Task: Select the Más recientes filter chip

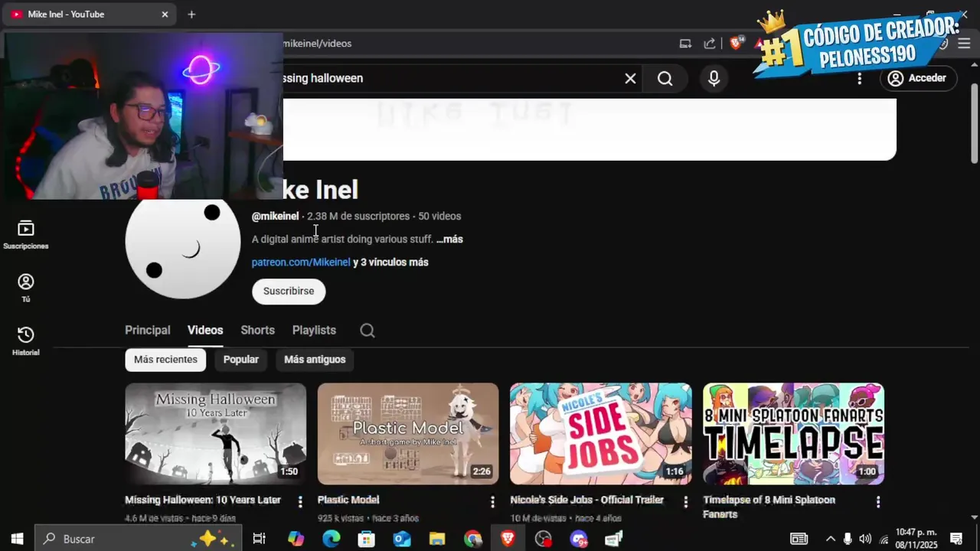Action: [x=165, y=360]
